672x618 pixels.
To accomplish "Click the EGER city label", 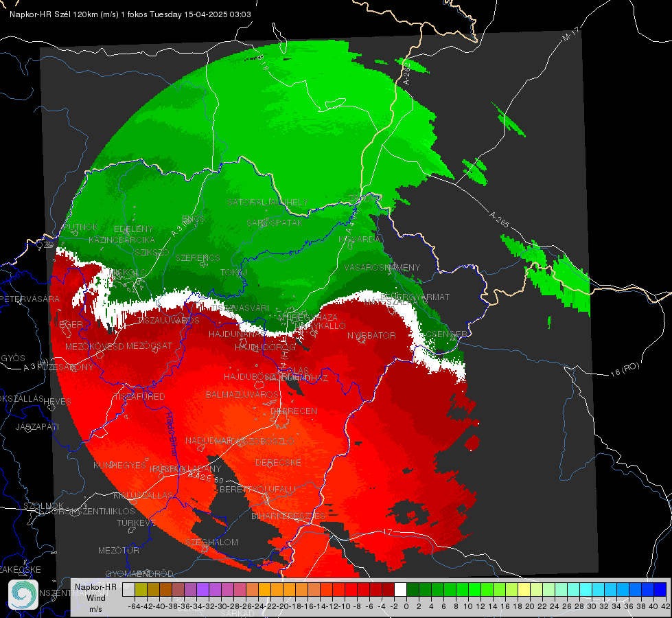I will (x=71, y=324).
